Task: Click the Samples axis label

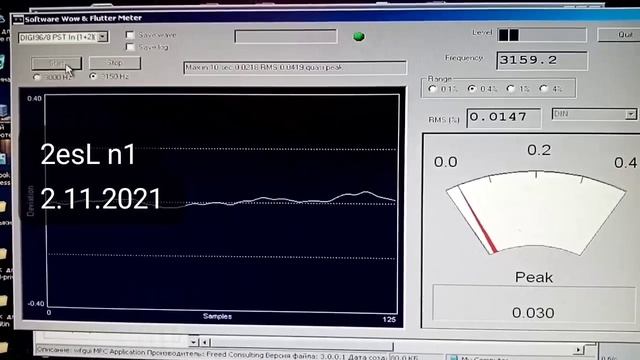Action: click(x=218, y=316)
